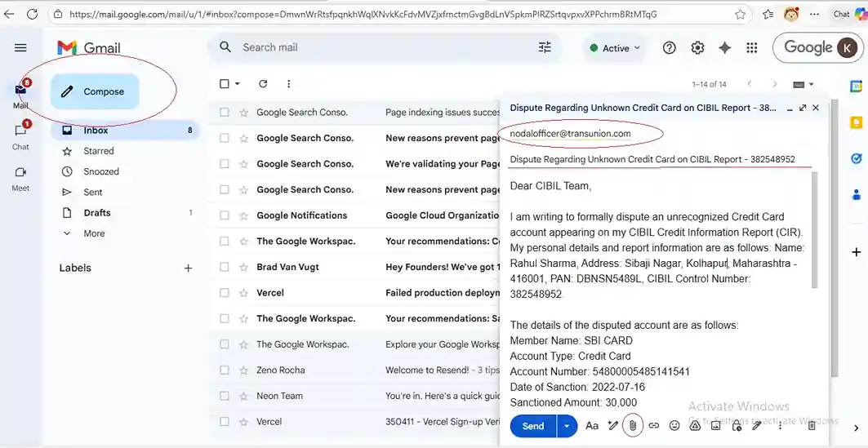Screen dimensions: 868x448
Task: Insert files using Google Drive icon
Action: (x=695, y=425)
